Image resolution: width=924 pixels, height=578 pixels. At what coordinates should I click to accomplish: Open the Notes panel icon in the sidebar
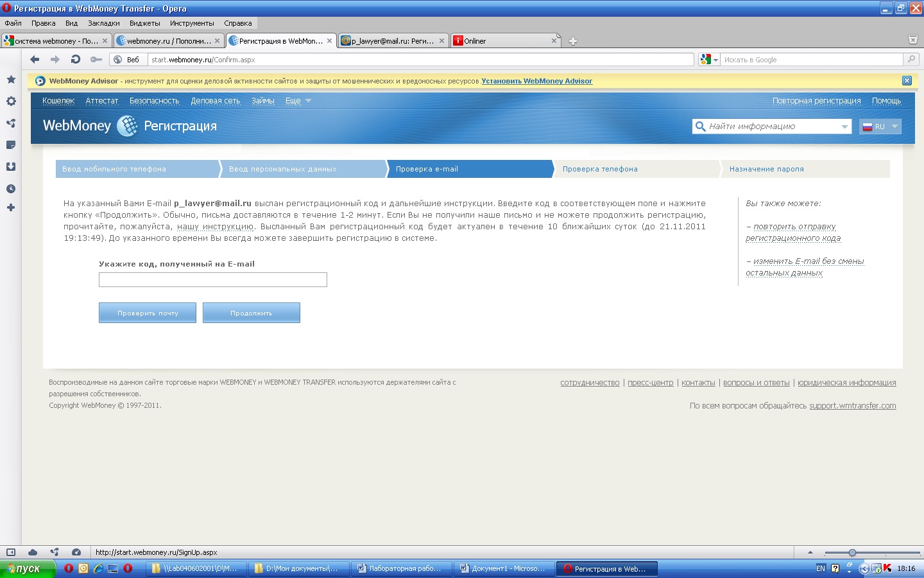click(11, 145)
